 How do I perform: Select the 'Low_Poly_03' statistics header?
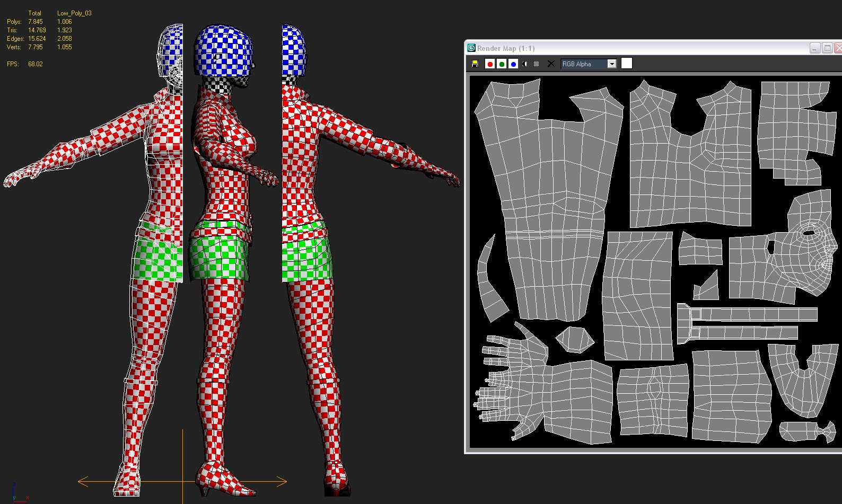74,13
